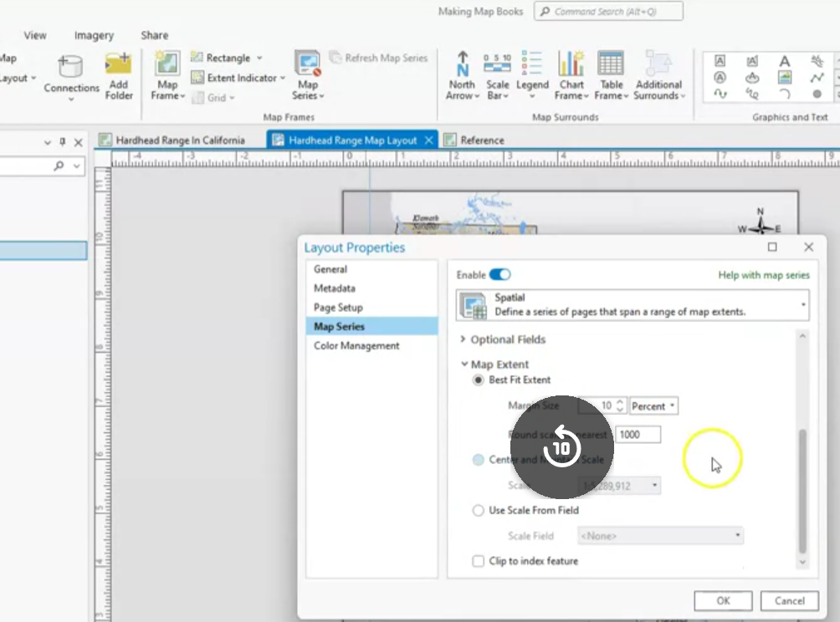This screenshot has height=622, width=840.
Task: Open Additional Surrounds gallery
Action: point(658,77)
